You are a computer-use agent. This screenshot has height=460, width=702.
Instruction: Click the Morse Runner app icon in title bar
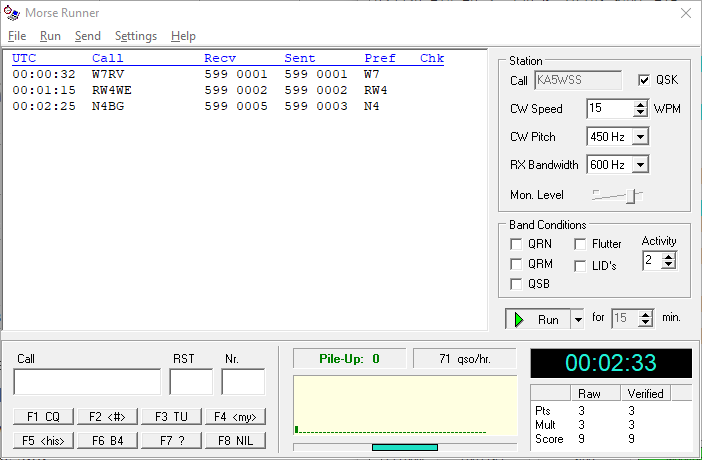pos(12,13)
